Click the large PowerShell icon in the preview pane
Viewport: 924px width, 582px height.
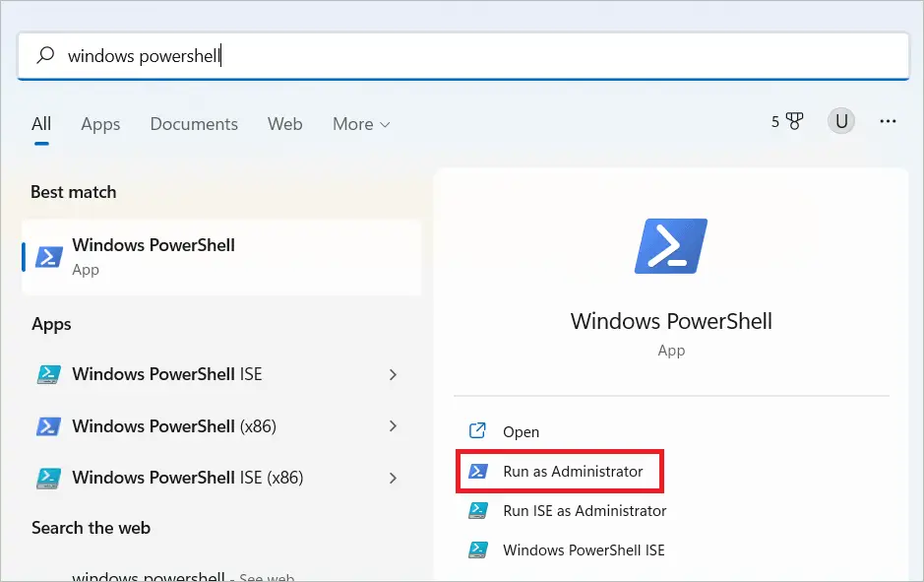pos(671,246)
